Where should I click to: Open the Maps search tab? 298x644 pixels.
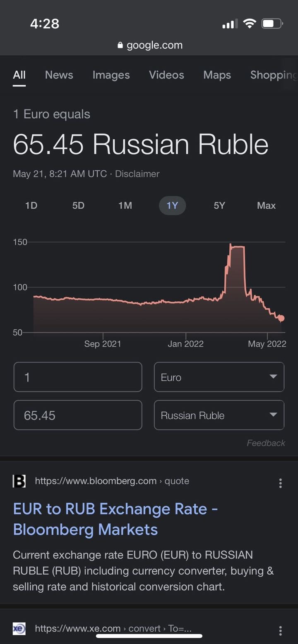(217, 75)
